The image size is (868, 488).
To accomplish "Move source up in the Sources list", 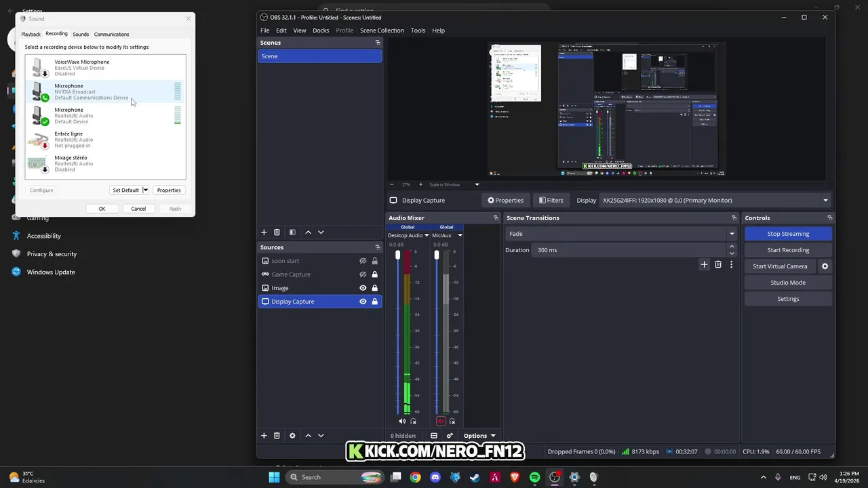I will (308, 436).
